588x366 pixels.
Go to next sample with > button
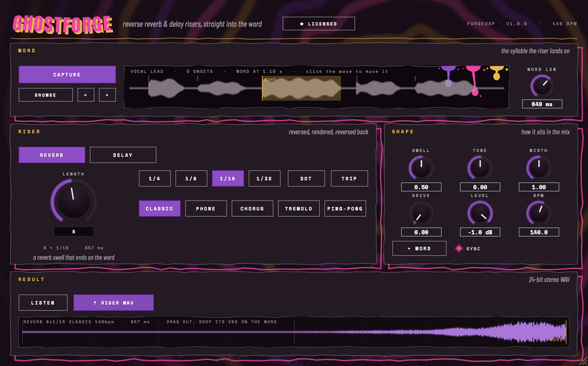(x=107, y=95)
